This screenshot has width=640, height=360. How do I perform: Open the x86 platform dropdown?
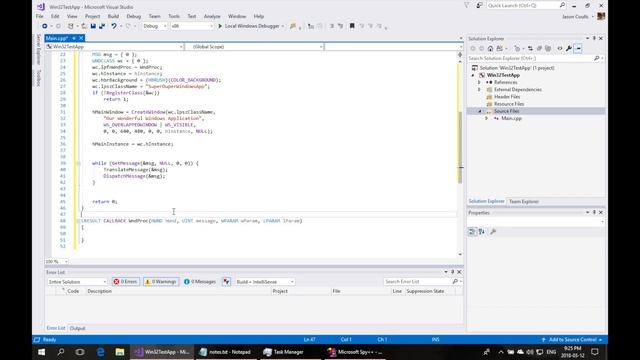click(x=192, y=26)
